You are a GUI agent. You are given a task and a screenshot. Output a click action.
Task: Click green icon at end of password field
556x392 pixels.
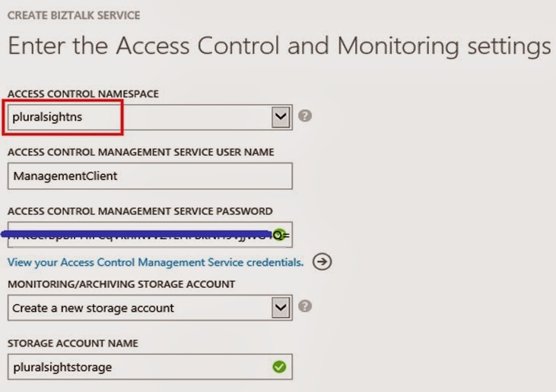click(x=279, y=235)
